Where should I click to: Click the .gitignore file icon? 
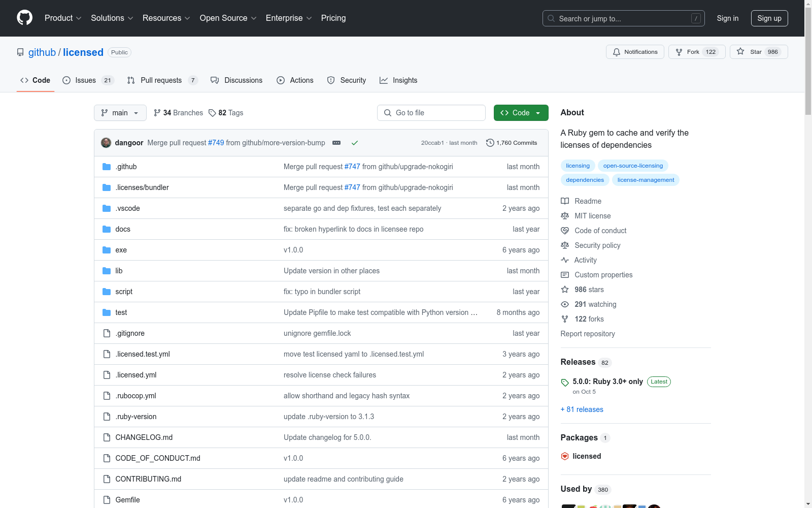click(107, 333)
